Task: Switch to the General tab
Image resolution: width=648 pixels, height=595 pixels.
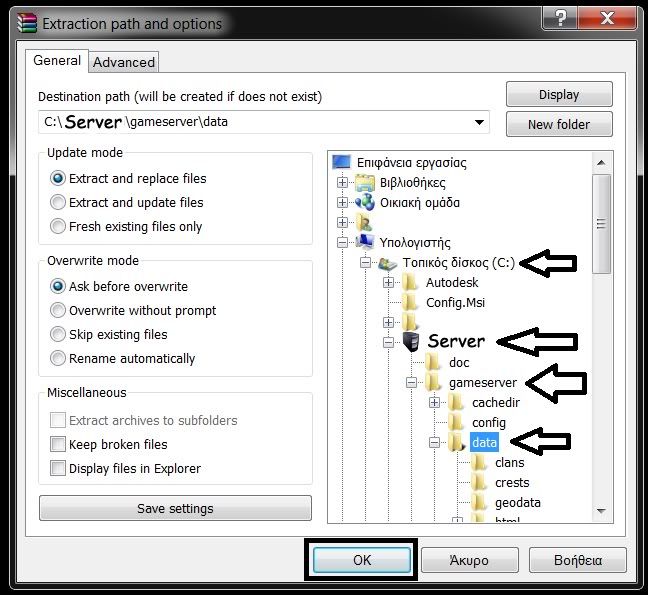Action: [x=57, y=61]
